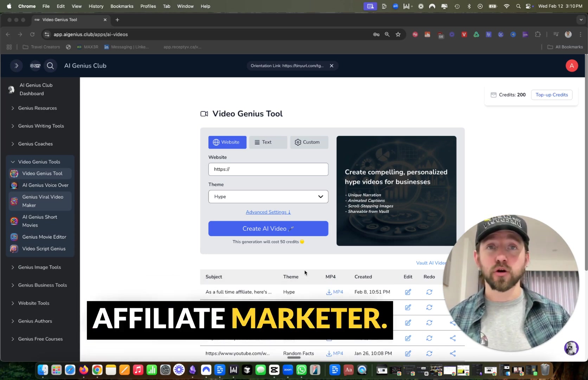Open a new Chrome tab
588x380 pixels.
[117, 20]
